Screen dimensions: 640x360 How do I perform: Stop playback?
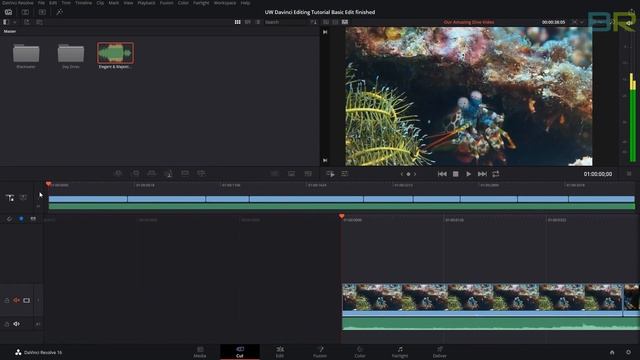click(456, 174)
